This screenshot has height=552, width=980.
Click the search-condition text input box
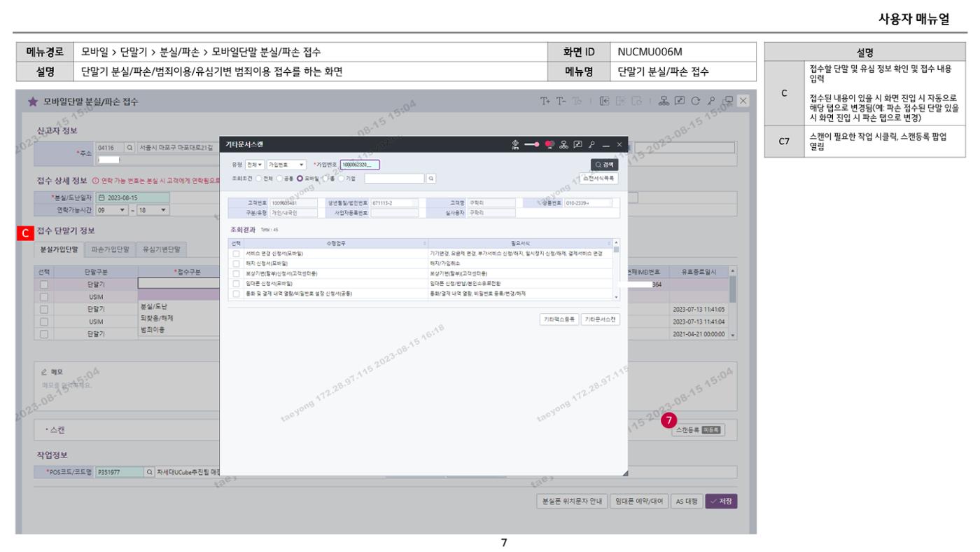coord(395,179)
